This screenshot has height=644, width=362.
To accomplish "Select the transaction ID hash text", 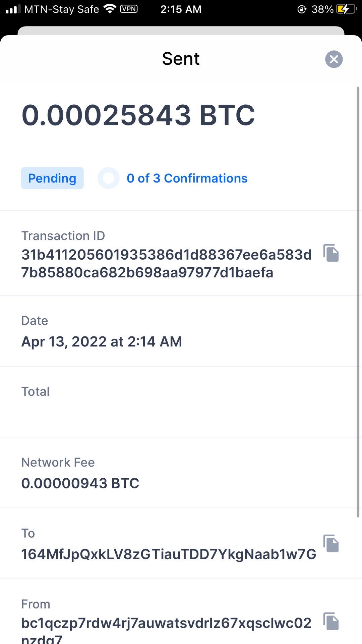I will pos(166,264).
